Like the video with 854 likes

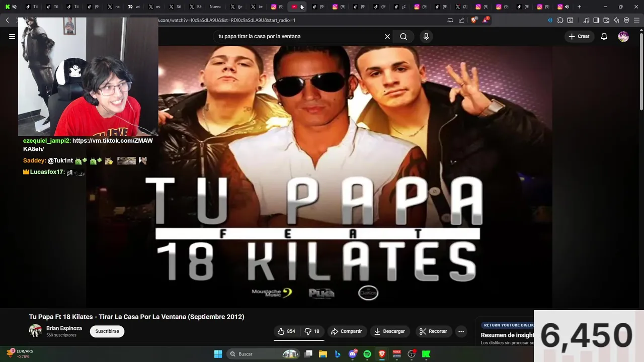pos(286,331)
